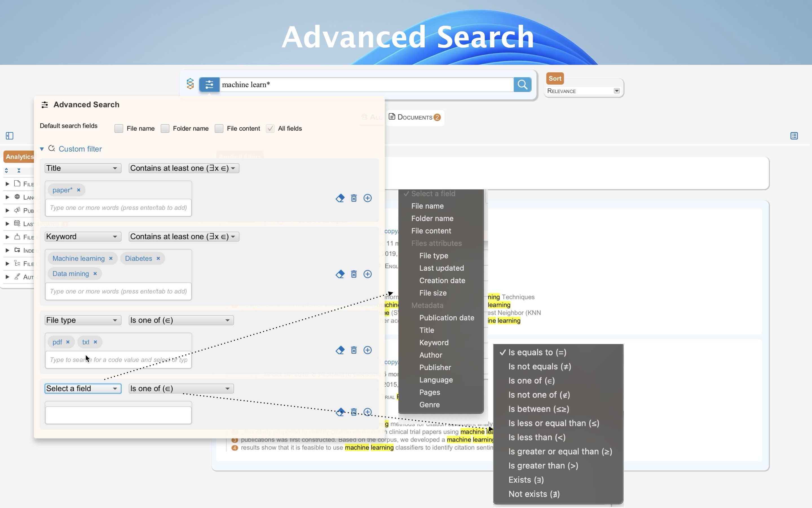The height and width of the screenshot is (508, 812).
Task: Remove the paper* tag
Action: tap(78, 190)
